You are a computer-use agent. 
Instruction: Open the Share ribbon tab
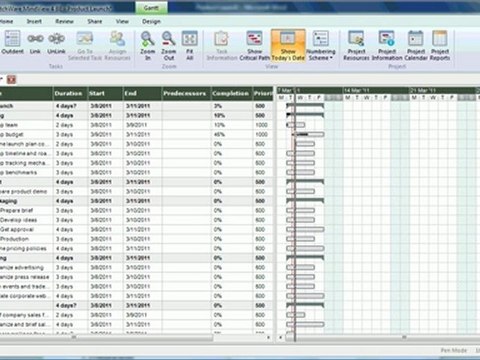click(95, 21)
